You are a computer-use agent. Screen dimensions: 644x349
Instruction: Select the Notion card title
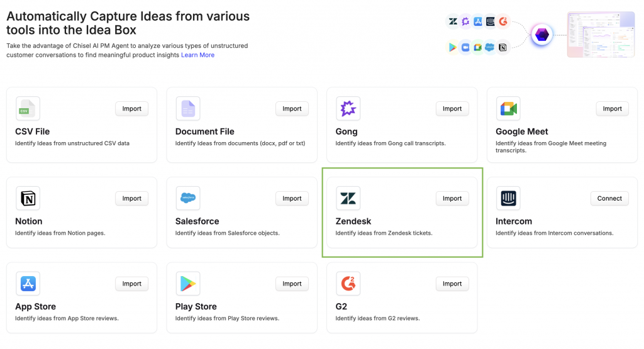coord(29,221)
